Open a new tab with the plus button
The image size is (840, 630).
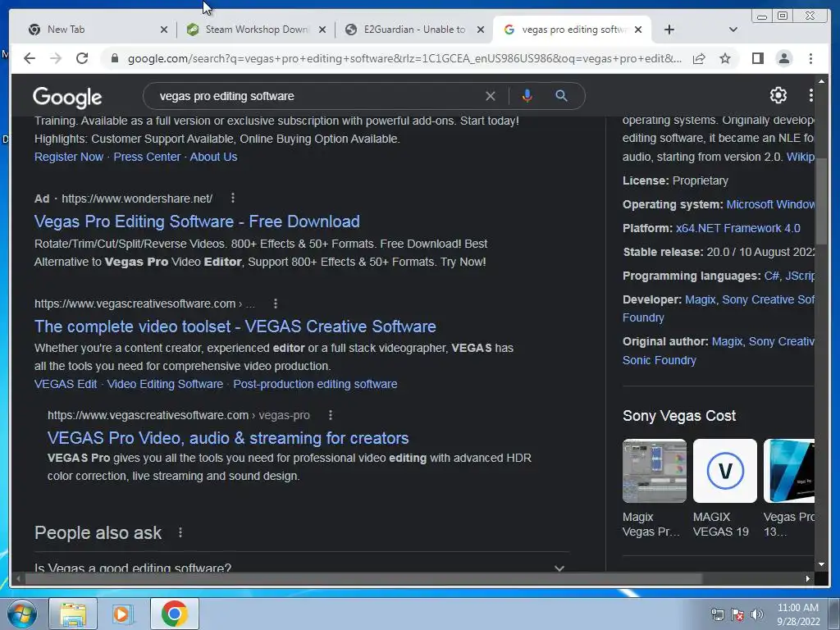coord(669,30)
